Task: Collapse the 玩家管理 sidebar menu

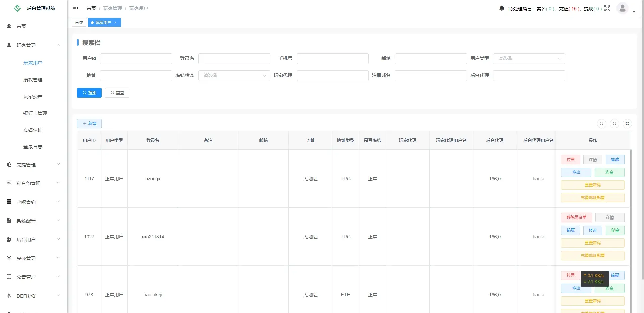Action: click(x=34, y=45)
